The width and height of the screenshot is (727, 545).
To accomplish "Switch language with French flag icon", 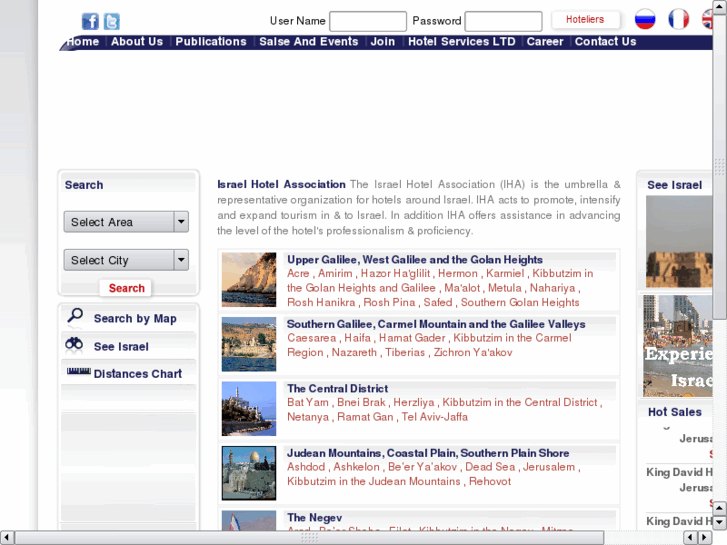I will tap(678, 19).
